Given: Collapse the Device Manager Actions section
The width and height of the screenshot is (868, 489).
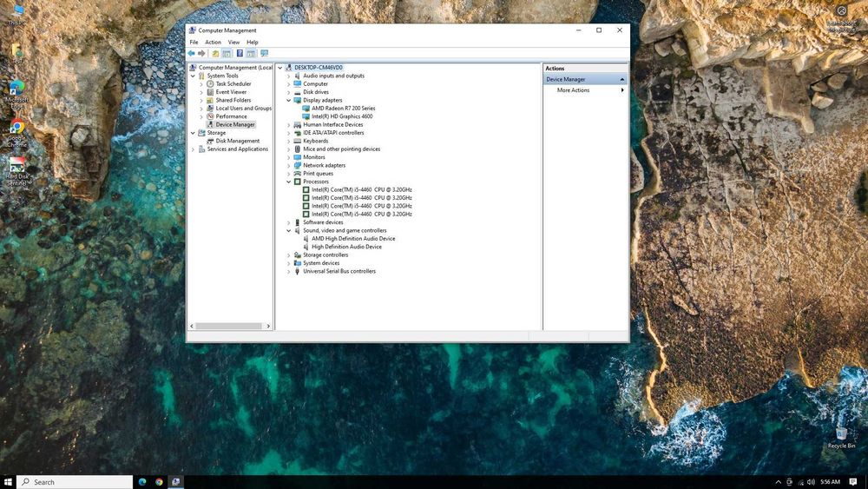Looking at the screenshot, I should (621, 79).
